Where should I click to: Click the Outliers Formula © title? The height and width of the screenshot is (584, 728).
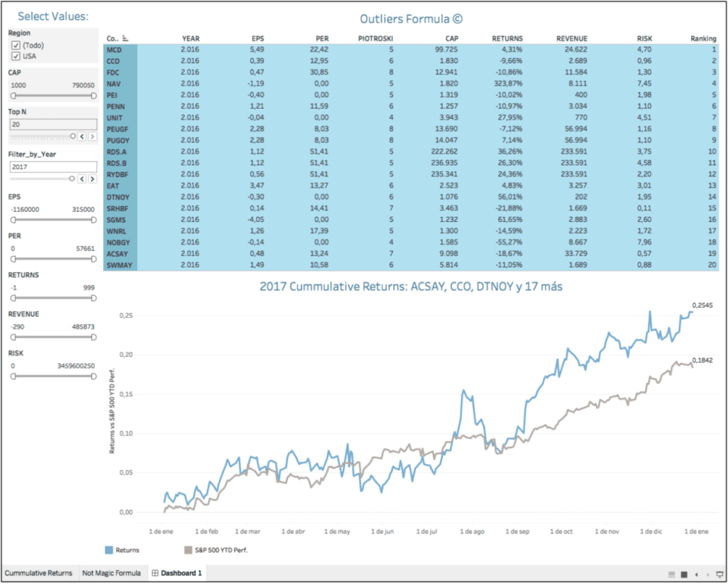(412, 19)
